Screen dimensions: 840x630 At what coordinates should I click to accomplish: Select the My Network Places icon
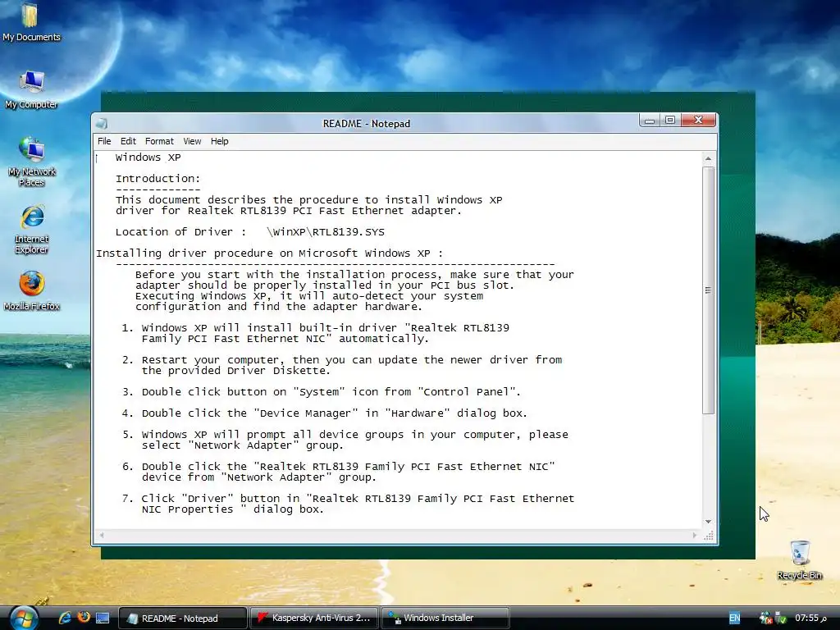point(32,162)
